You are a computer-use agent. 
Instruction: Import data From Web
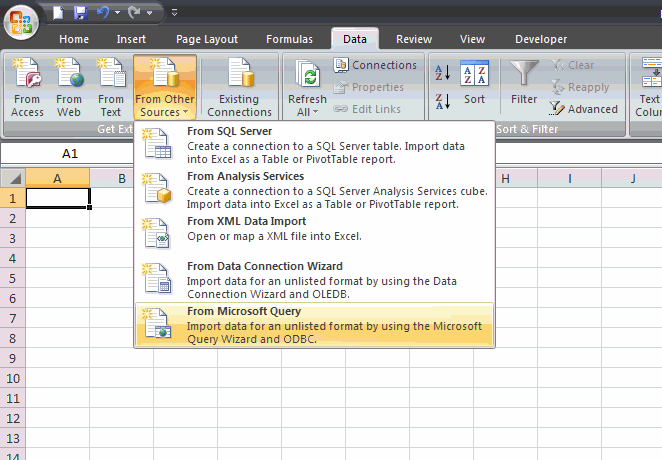pos(69,88)
